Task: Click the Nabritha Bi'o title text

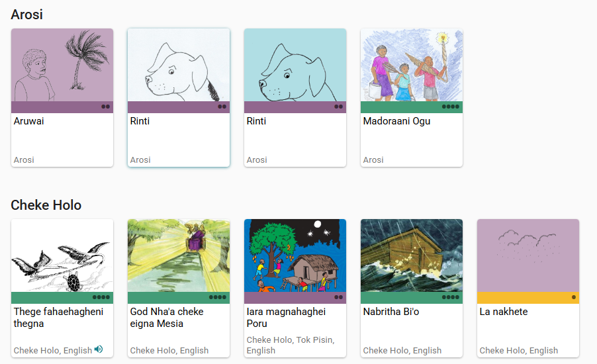Action: coord(391,312)
